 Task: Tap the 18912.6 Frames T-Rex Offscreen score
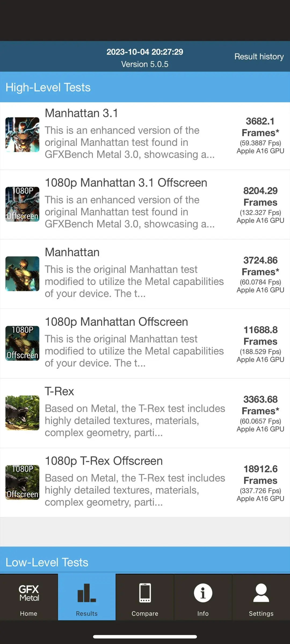(260, 475)
